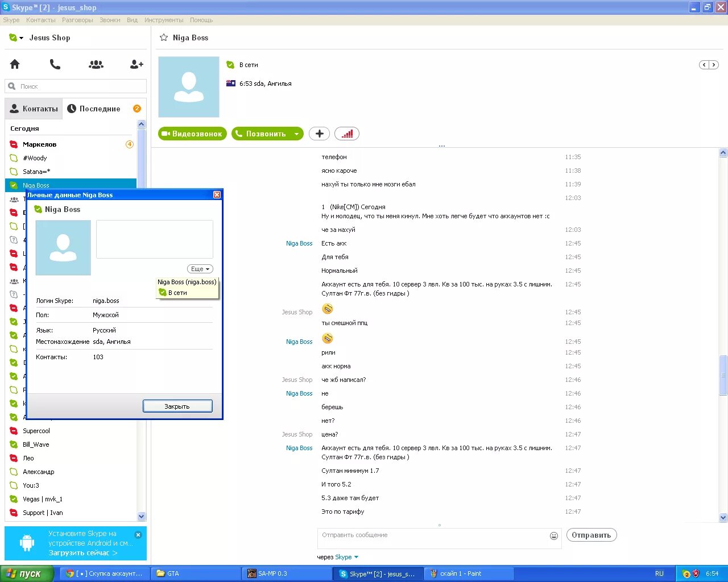This screenshot has height=582, width=728.
Task: Open the emoticon picker in message box
Action: point(554,536)
